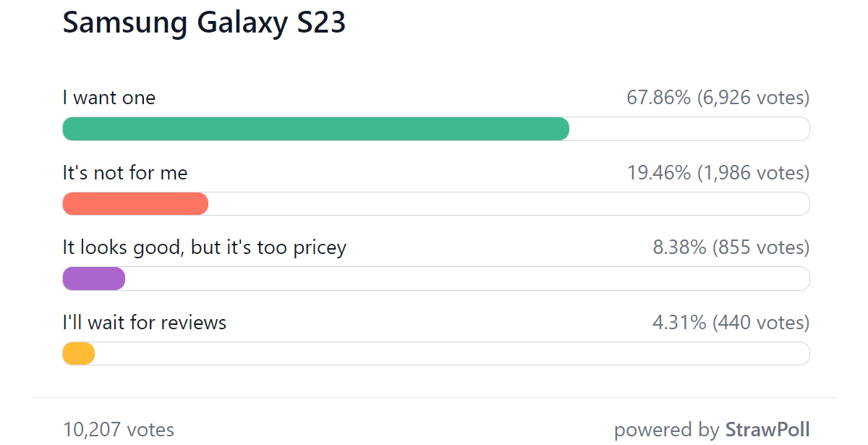Click the empty track of 'It's not for me' bar

click(509, 204)
